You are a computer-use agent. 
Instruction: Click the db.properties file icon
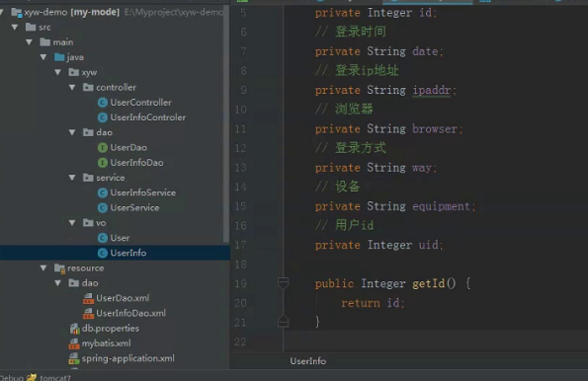point(74,329)
